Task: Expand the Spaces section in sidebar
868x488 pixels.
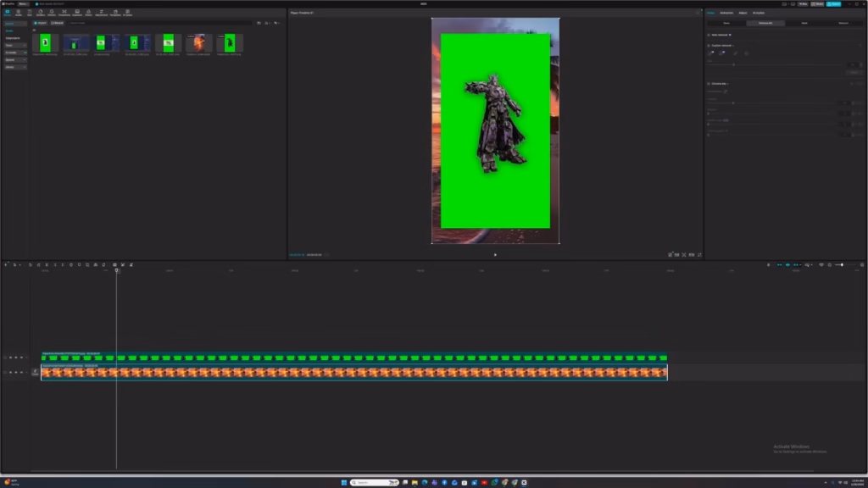Action: 15,60
